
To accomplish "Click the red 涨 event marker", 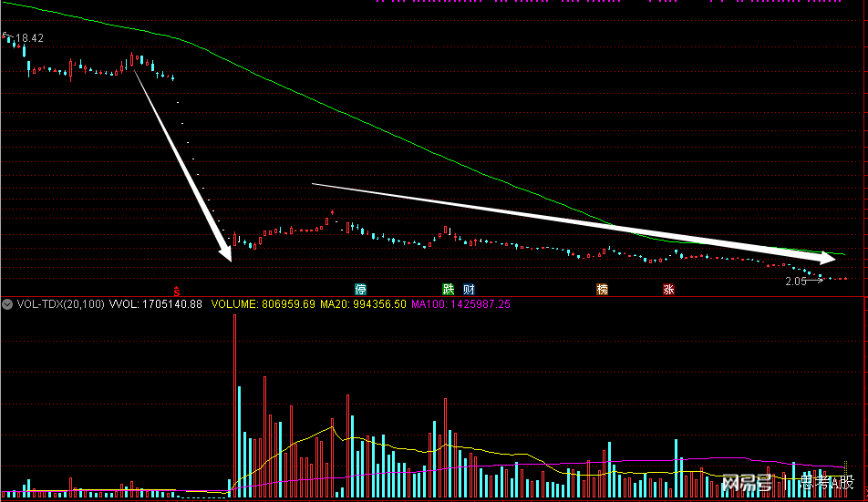I will pos(668,290).
